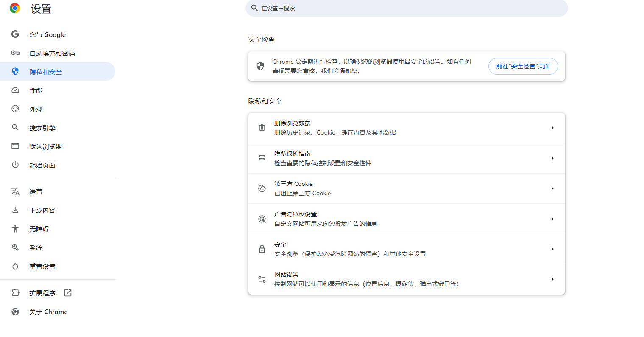Click the ad privacy icon for 广告隐私权设置

pyautogui.click(x=262, y=219)
